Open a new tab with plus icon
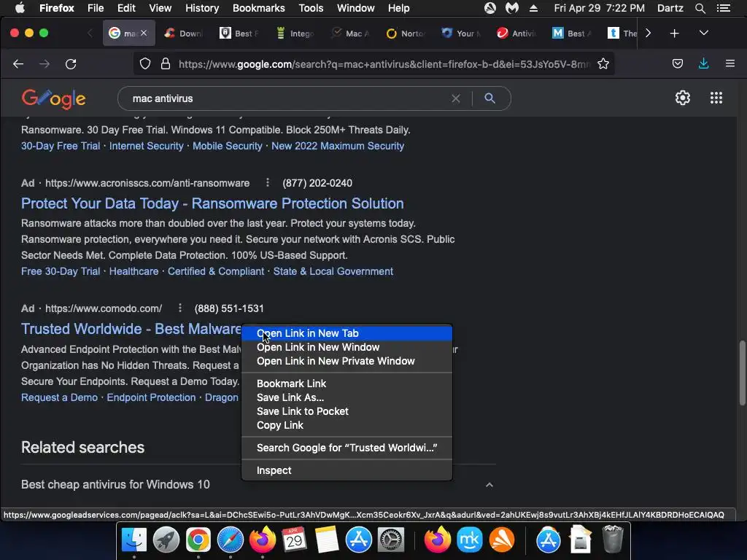This screenshot has height=560, width=747. tap(674, 34)
